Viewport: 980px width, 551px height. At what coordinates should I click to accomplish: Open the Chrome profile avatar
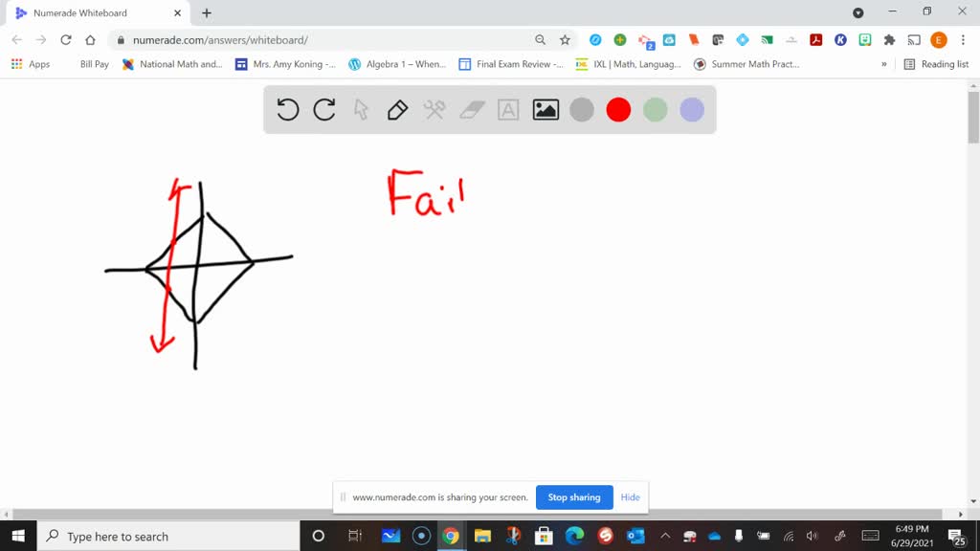point(939,40)
